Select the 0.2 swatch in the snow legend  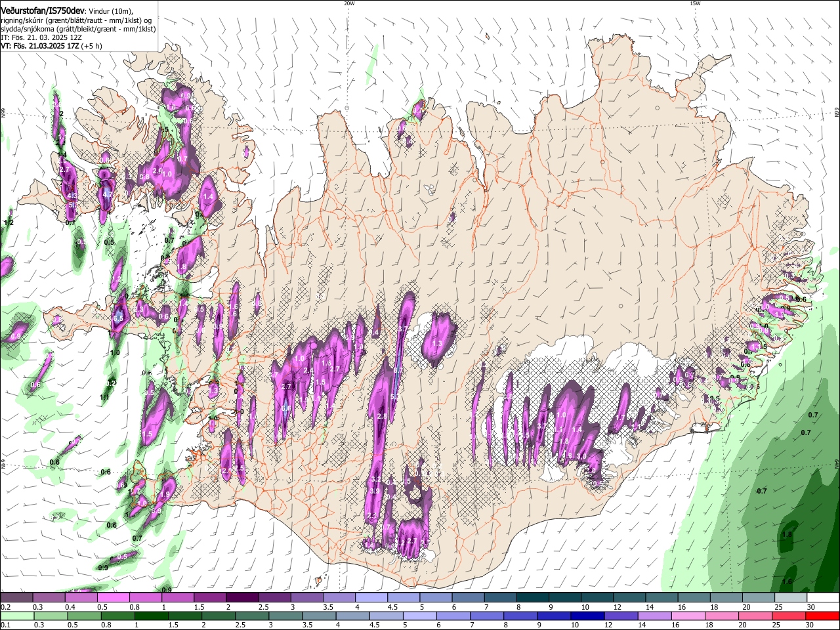[16, 597]
